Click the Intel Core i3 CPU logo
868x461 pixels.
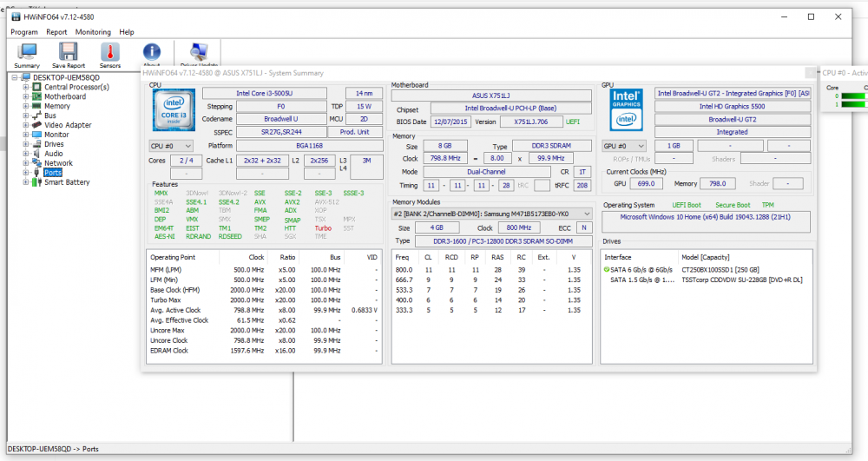pos(174,109)
